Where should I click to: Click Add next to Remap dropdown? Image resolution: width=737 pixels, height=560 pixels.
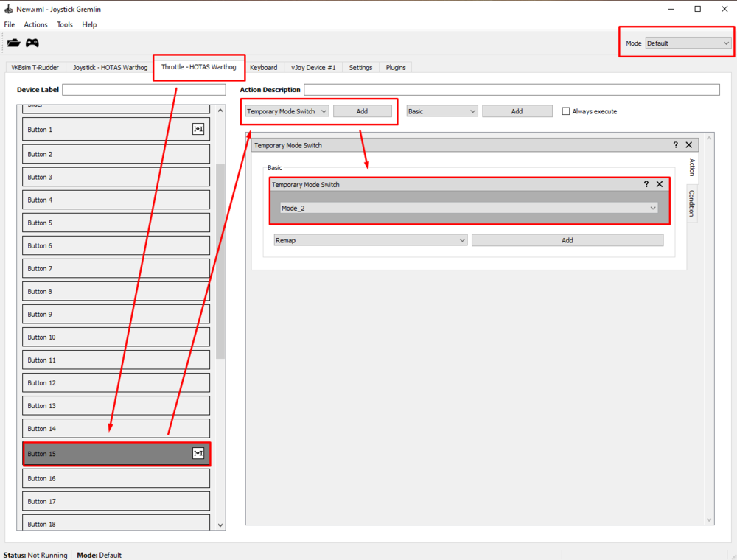click(x=567, y=240)
